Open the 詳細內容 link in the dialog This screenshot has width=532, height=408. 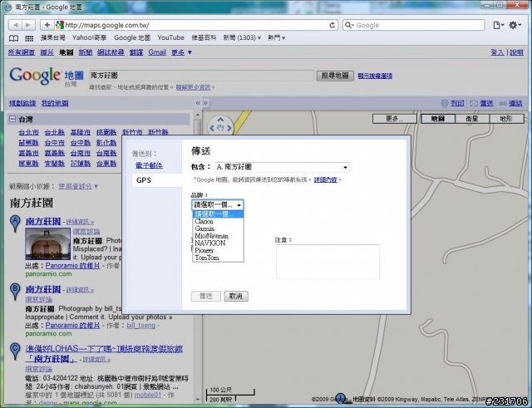(x=325, y=179)
